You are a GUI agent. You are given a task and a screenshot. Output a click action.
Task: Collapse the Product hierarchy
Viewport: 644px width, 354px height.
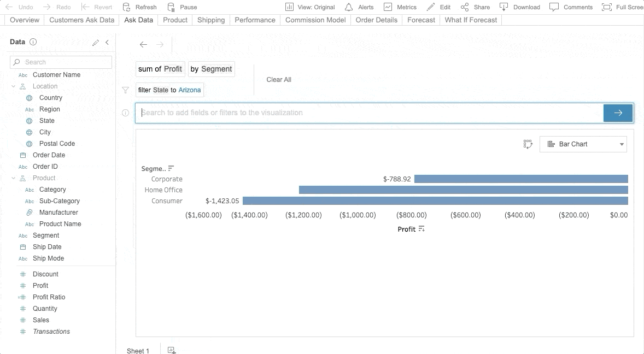[14, 178]
